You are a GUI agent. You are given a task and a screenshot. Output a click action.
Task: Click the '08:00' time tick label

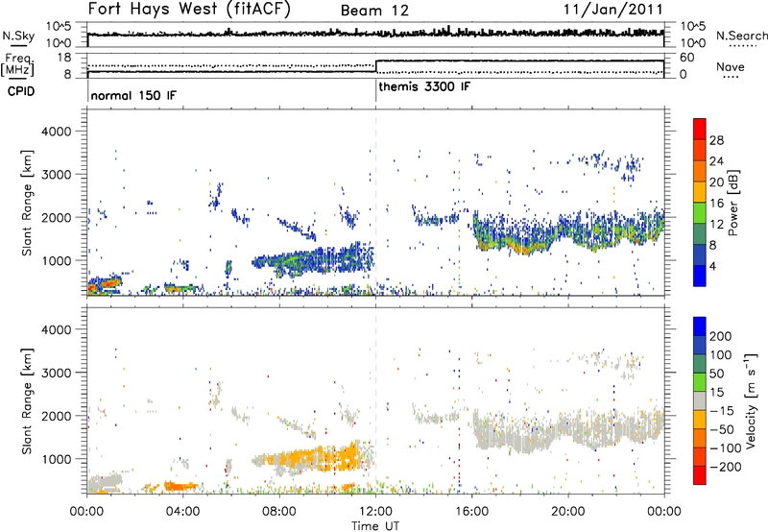279,512
